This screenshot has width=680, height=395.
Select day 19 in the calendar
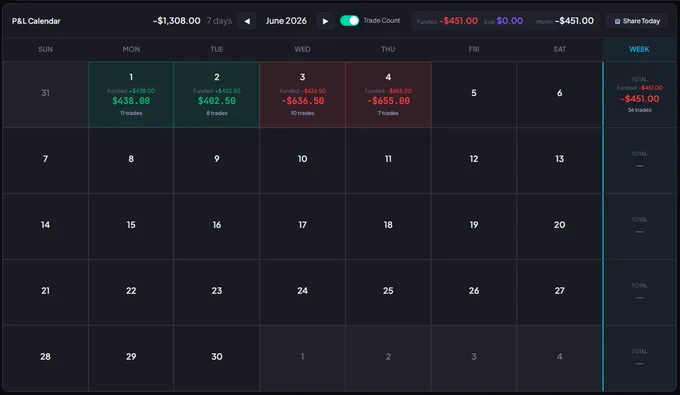pos(474,225)
